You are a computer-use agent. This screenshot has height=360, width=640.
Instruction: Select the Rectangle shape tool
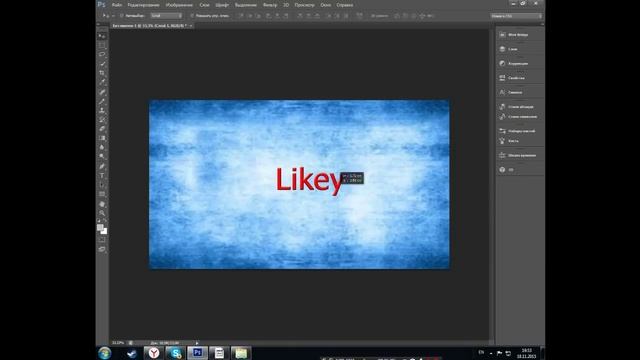tap(102, 194)
